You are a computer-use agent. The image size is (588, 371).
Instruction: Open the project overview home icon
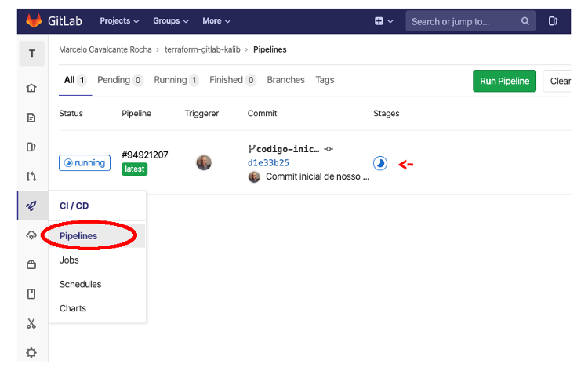point(31,88)
